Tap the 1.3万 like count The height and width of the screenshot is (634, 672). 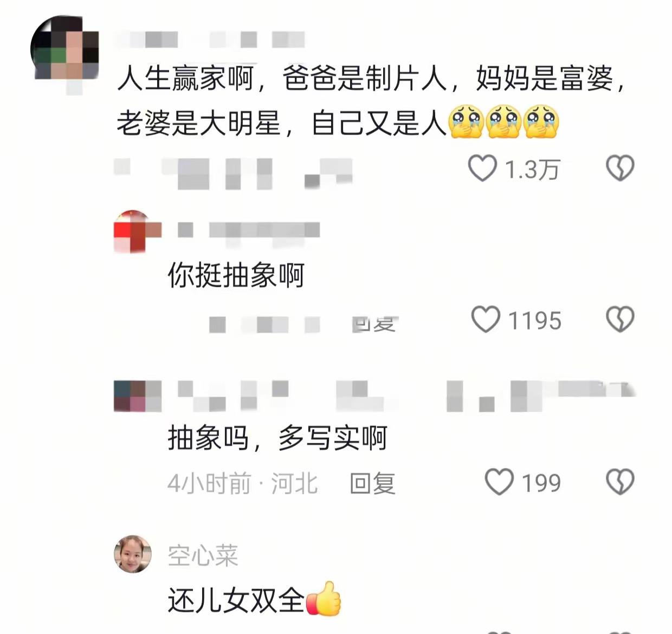pyautogui.click(x=532, y=170)
